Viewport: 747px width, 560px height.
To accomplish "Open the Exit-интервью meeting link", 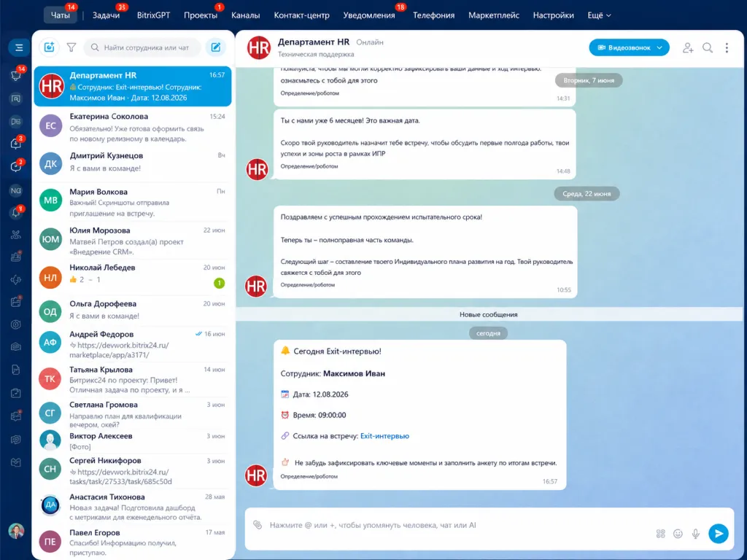I will (x=384, y=436).
